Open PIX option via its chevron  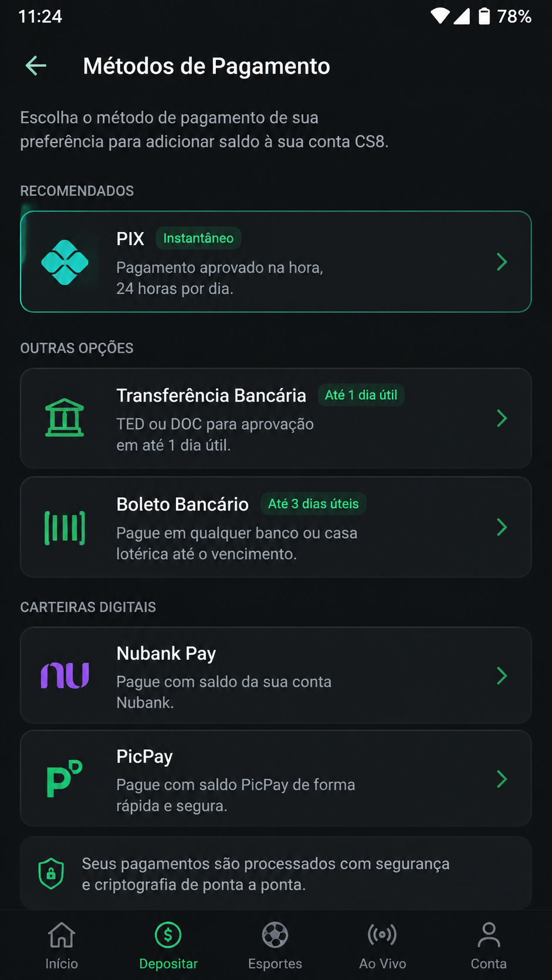pyautogui.click(x=502, y=262)
